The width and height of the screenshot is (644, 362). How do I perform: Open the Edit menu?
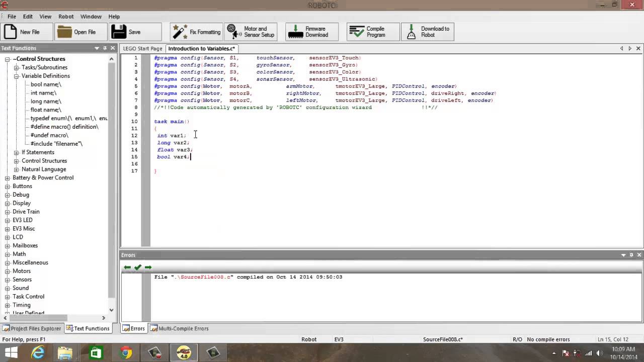coord(28,17)
